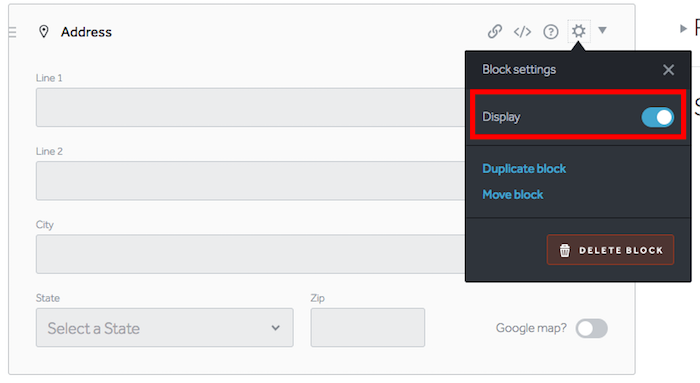
Task: Open the embed code icon
Action: [x=522, y=32]
